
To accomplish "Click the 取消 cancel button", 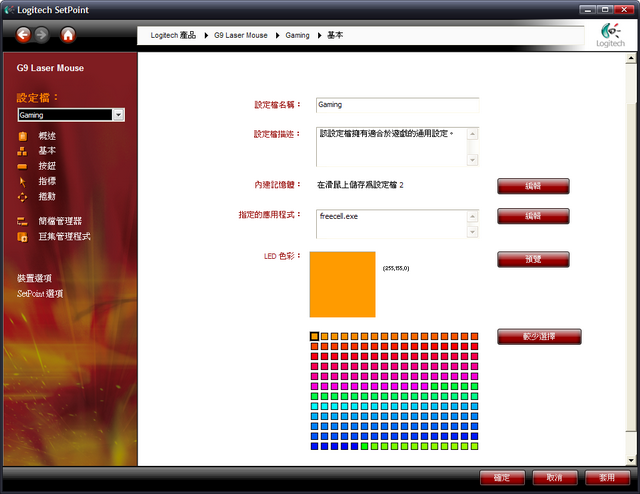I will 555,478.
